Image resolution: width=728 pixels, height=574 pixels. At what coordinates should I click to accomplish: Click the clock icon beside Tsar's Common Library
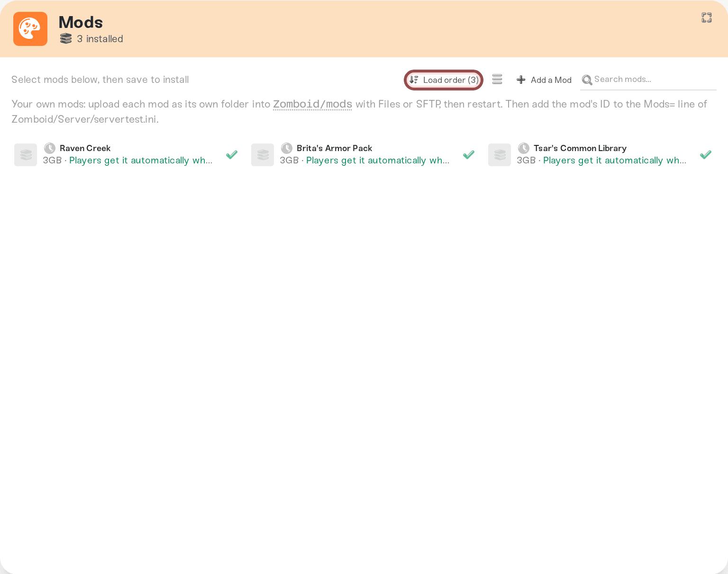[x=524, y=148]
